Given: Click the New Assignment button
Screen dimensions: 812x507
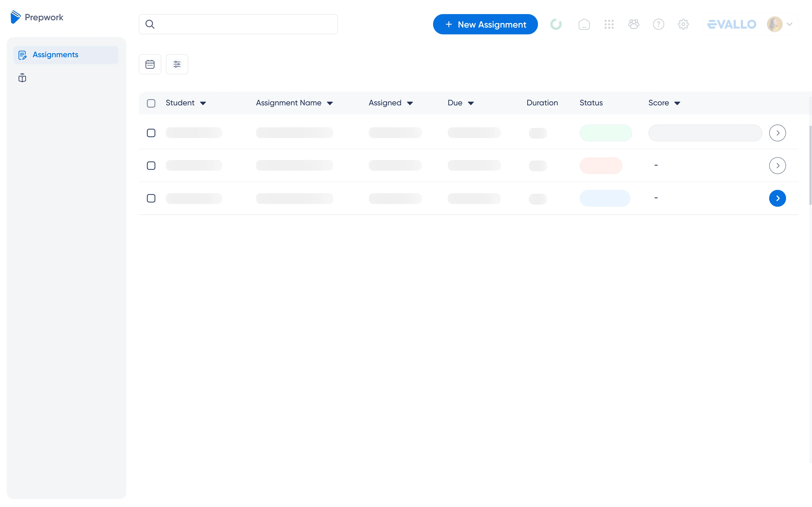Looking at the screenshot, I should [x=485, y=24].
